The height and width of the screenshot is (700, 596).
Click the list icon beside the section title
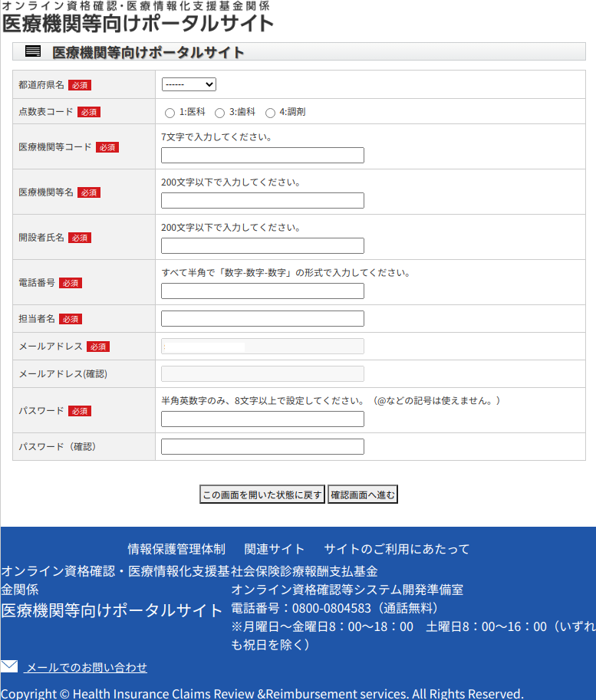coord(33,52)
